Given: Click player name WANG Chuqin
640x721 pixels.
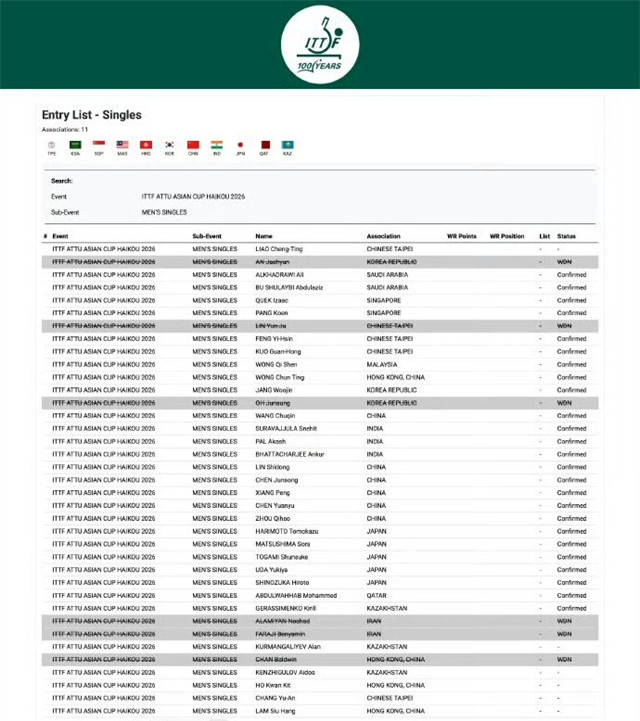Looking at the screenshot, I should tap(275, 416).
